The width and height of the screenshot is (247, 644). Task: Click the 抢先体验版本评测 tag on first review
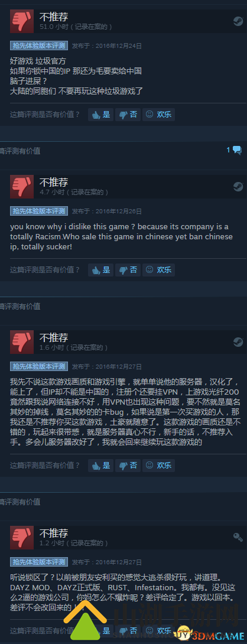pos(39,45)
